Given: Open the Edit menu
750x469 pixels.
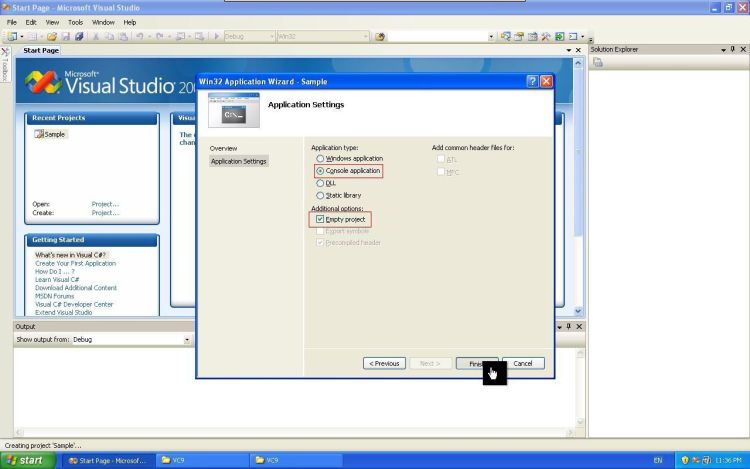Looking at the screenshot, I should click(x=31, y=22).
